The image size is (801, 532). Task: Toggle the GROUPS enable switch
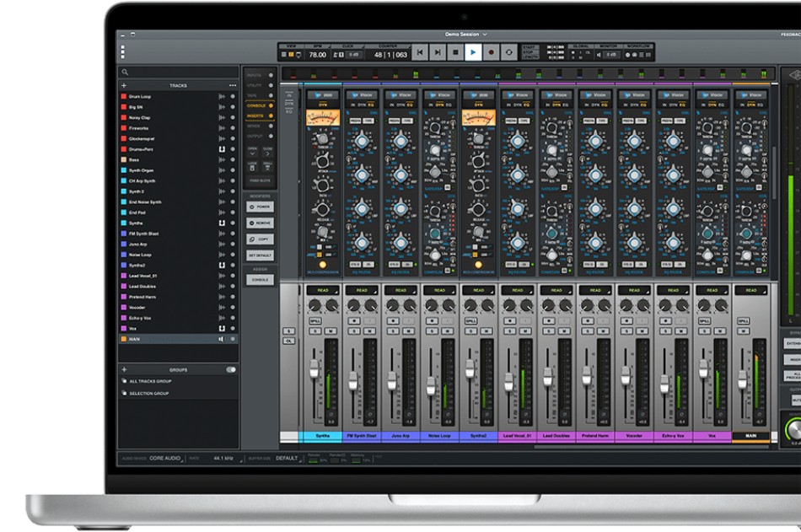pos(231,369)
